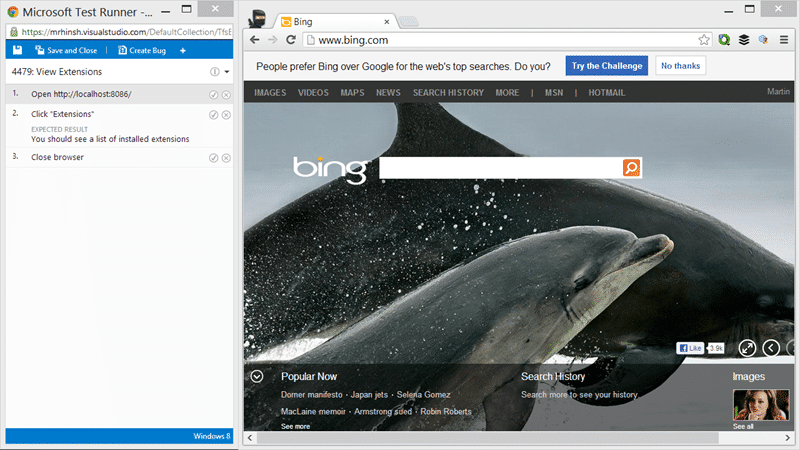Click Try the Challenge button
This screenshot has height=450, width=800.
(x=607, y=66)
